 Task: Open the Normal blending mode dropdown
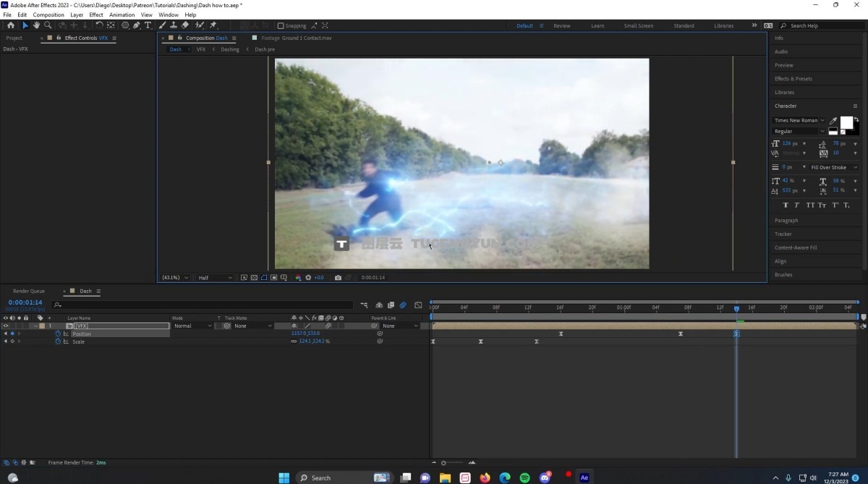pos(192,326)
